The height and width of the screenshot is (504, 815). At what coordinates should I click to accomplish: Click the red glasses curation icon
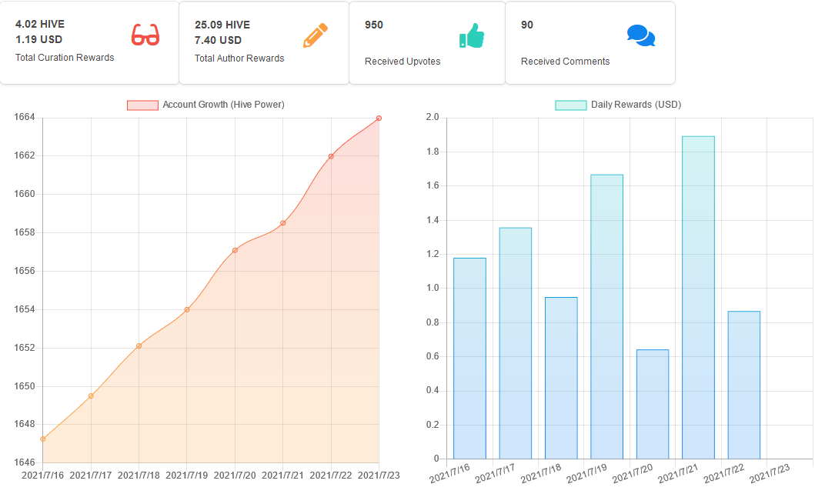point(145,35)
